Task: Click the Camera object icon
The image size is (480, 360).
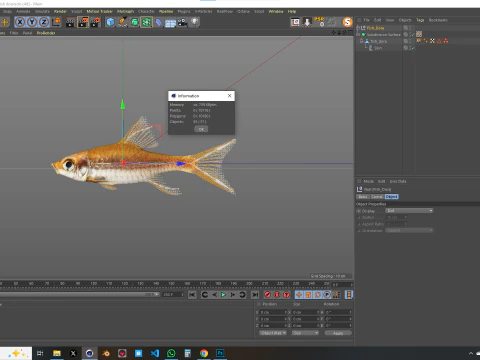Action: click(182, 22)
